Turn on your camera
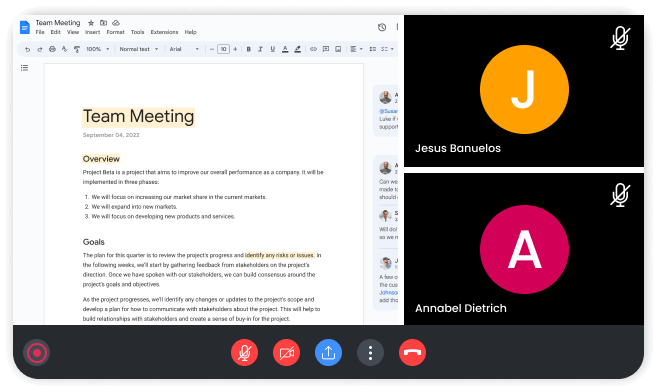659x392 pixels. [x=286, y=353]
